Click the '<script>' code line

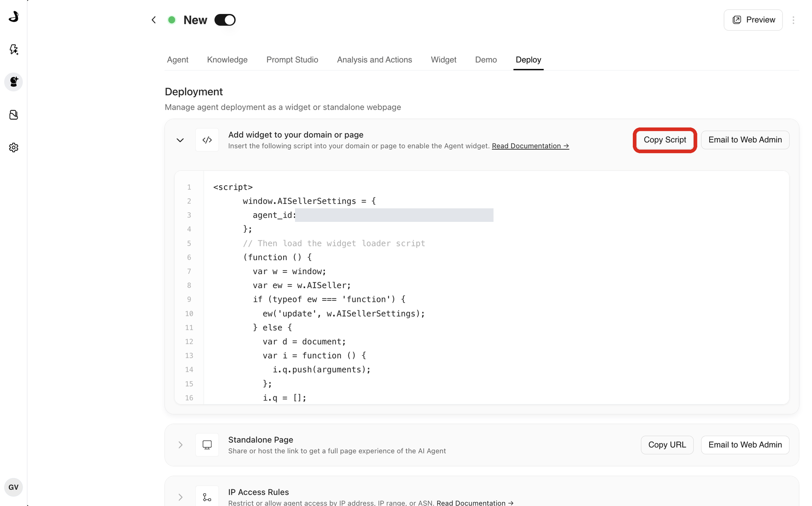pyautogui.click(x=233, y=187)
